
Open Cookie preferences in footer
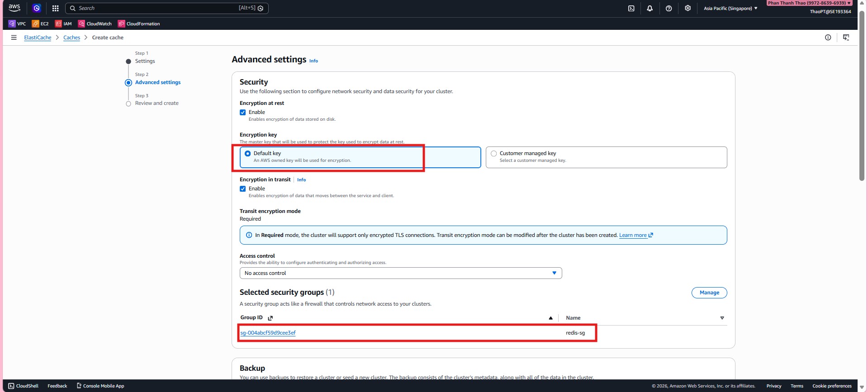coord(832,386)
